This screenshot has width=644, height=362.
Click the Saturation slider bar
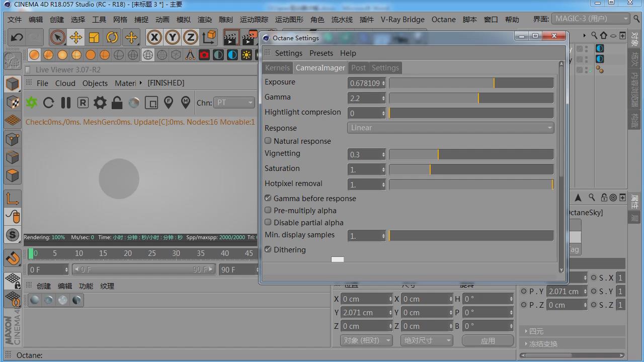point(471,169)
